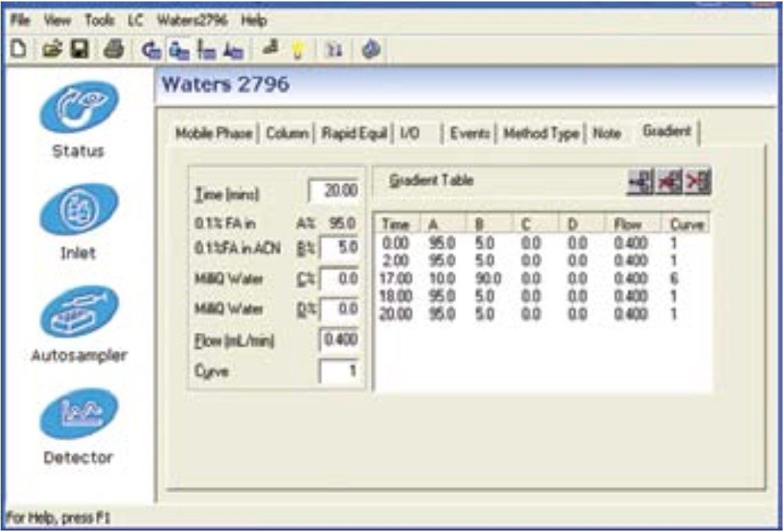Open a method with the folder icon
784x532 pixels.
pos(52,49)
